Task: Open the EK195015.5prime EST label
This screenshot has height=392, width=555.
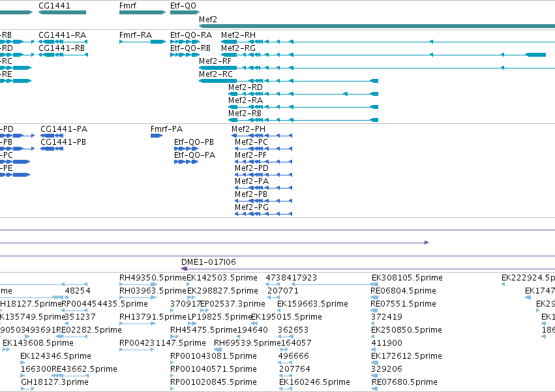Action: [x=286, y=317]
